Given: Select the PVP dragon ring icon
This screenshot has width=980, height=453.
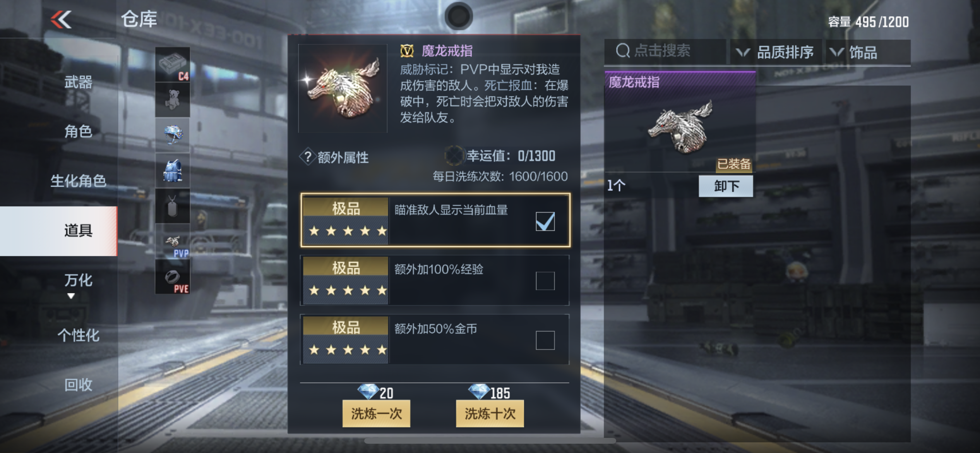Looking at the screenshot, I should tap(173, 241).
